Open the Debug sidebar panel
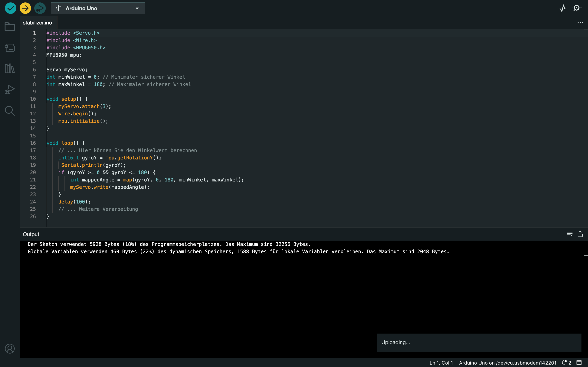The height and width of the screenshot is (367, 588). click(10, 90)
